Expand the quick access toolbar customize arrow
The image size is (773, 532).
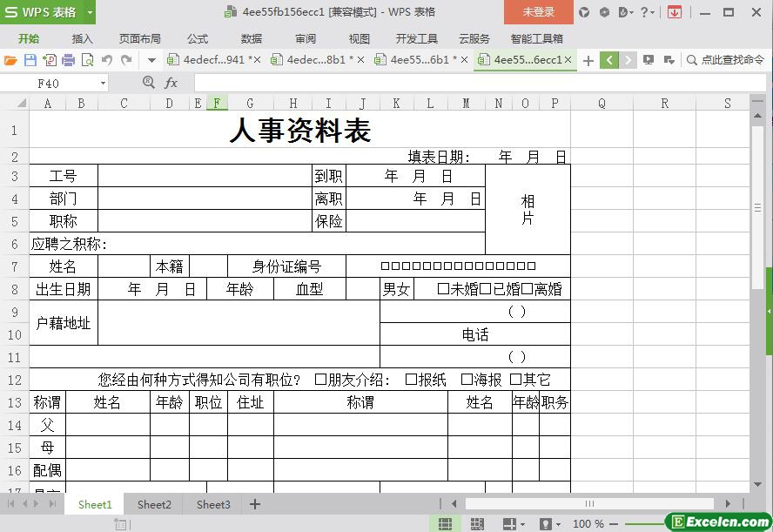point(151,60)
